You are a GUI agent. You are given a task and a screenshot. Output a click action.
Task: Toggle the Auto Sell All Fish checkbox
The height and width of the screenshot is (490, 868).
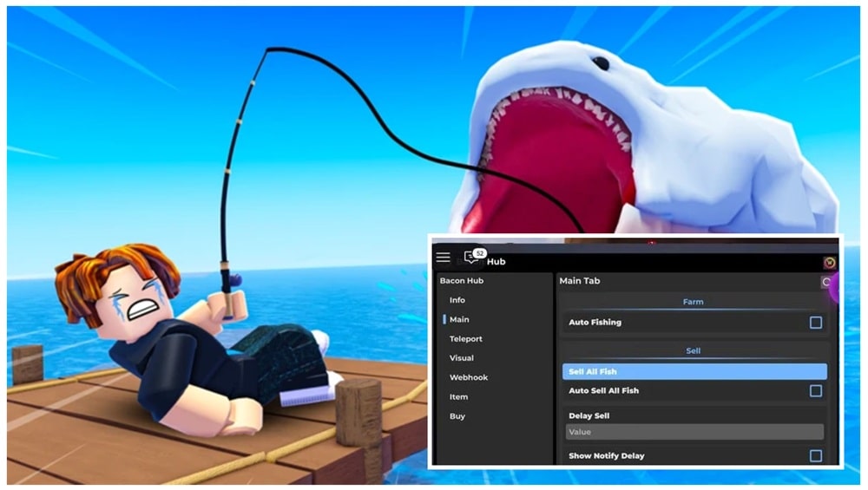point(815,391)
